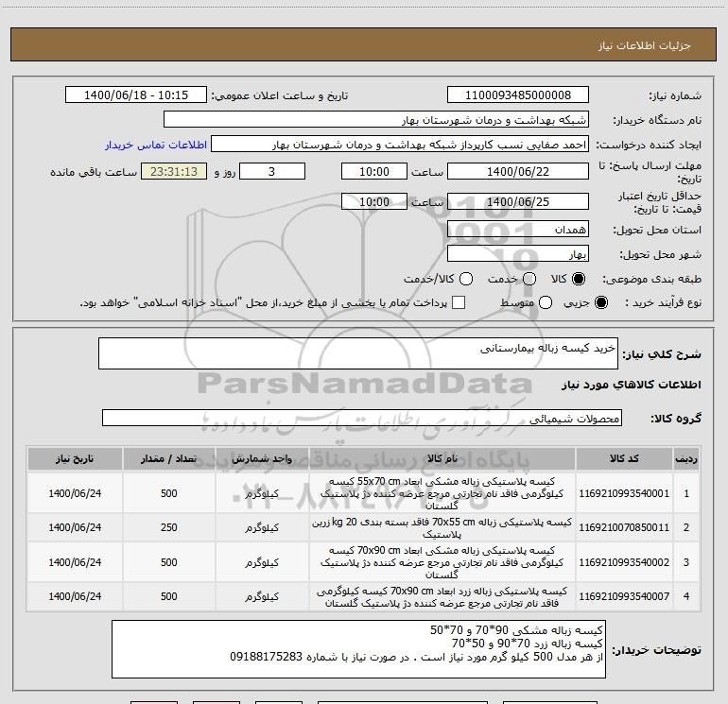
Task: Click the remaining days field showing 3
Action: (x=272, y=172)
